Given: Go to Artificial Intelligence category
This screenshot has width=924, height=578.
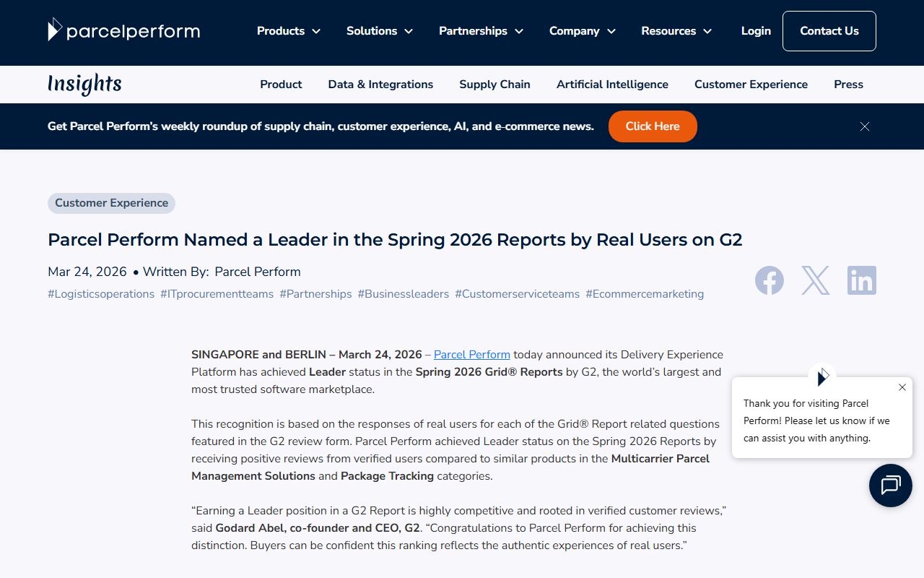Looking at the screenshot, I should [x=612, y=85].
